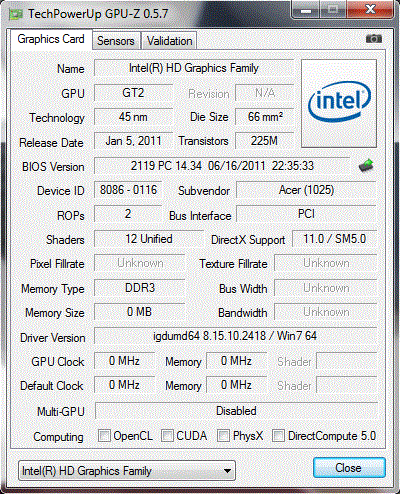400x494 pixels.
Task: Tick the DirectCompute 5.0 checkbox
Action: tap(278, 435)
